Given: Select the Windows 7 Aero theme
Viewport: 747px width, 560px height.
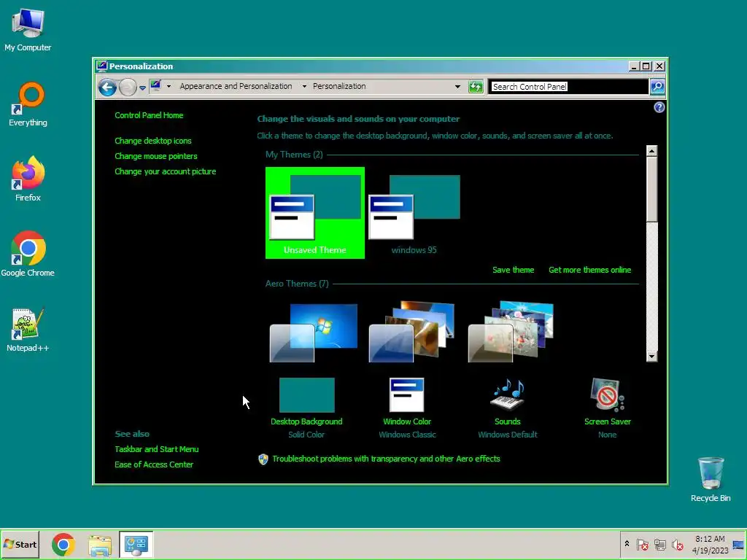Looking at the screenshot, I should tap(314, 332).
